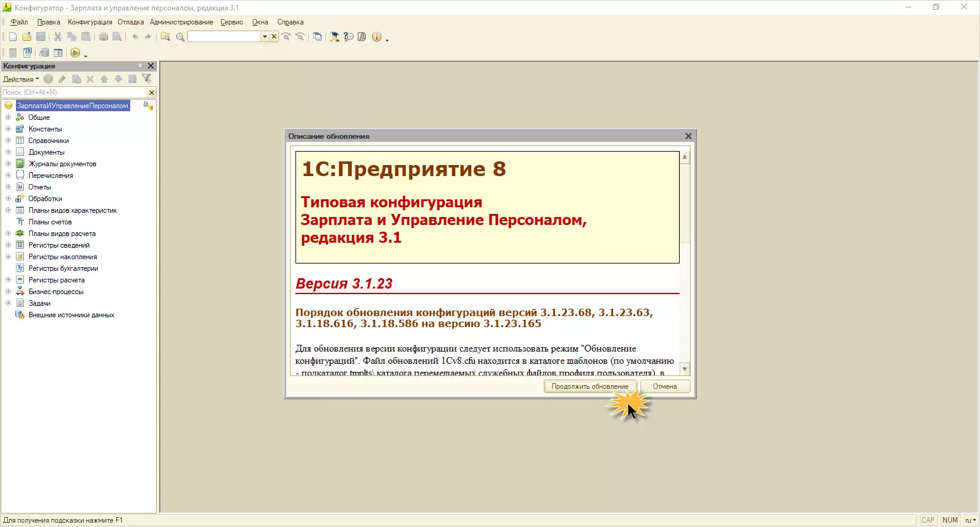Expand the Регистры накопления tree node
Viewport: 980px width, 527px height.
pyautogui.click(x=9, y=257)
